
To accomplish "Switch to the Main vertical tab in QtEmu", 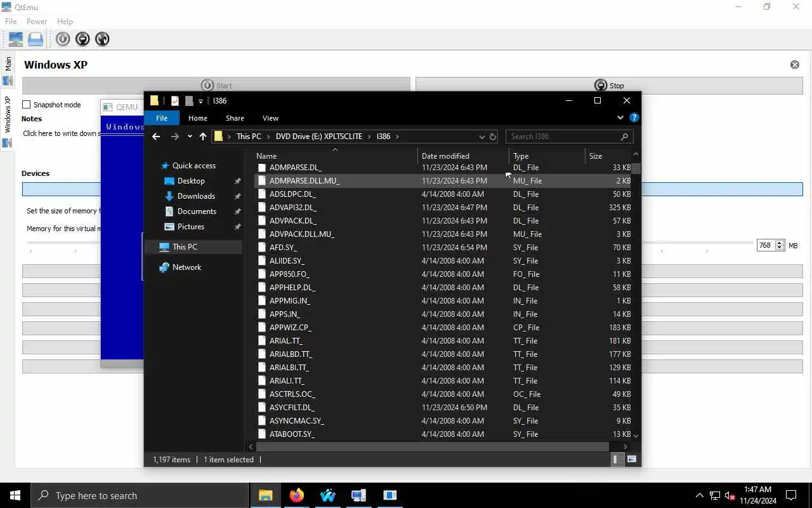I will tap(8, 70).
